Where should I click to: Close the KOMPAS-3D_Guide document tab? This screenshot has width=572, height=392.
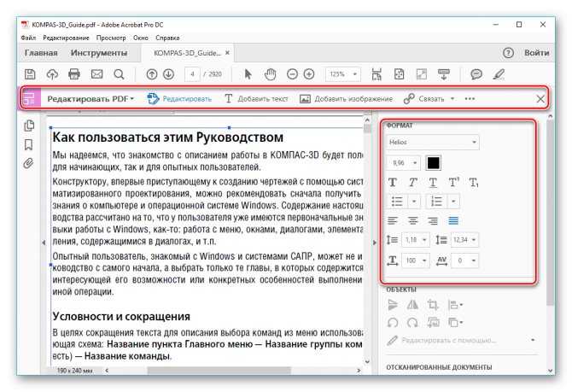coord(227,53)
